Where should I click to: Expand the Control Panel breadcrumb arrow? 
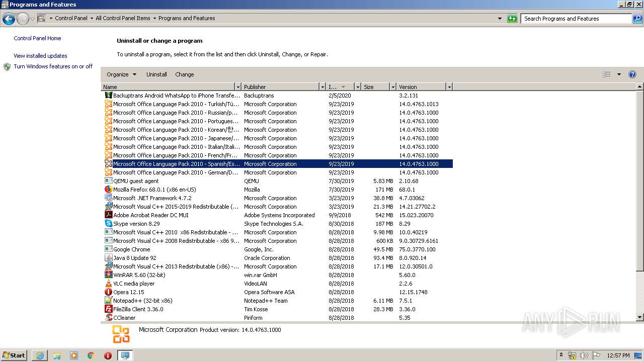[92, 18]
